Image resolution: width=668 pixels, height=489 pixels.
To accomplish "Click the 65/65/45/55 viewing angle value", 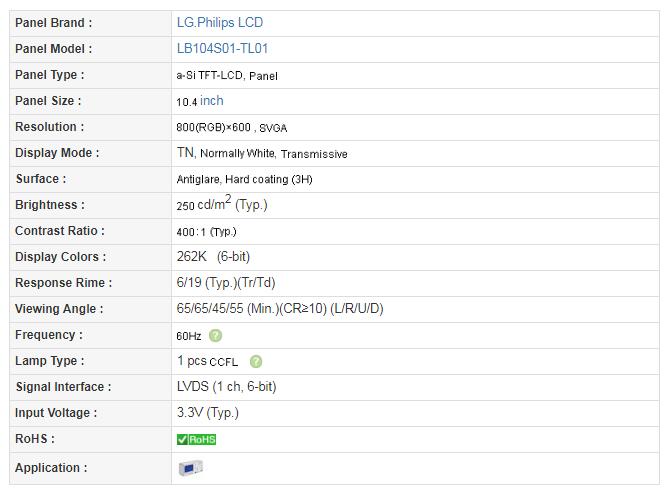I will (279, 309).
